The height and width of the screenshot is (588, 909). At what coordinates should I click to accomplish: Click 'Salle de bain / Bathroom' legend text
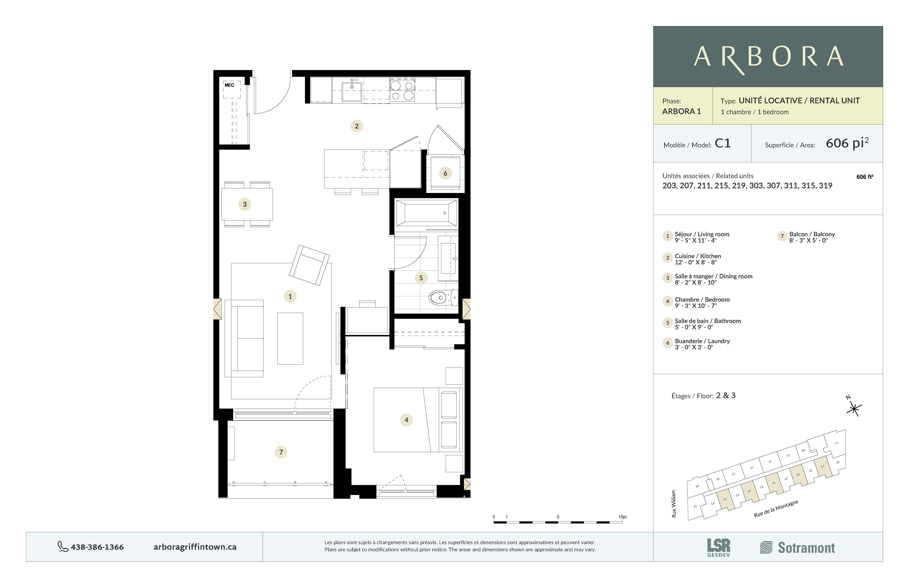point(708,321)
